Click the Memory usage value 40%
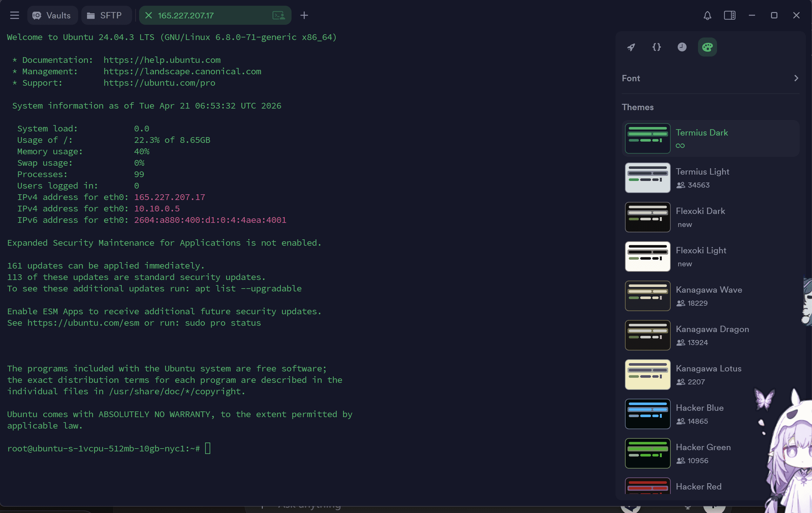The width and height of the screenshot is (812, 513). pos(142,152)
